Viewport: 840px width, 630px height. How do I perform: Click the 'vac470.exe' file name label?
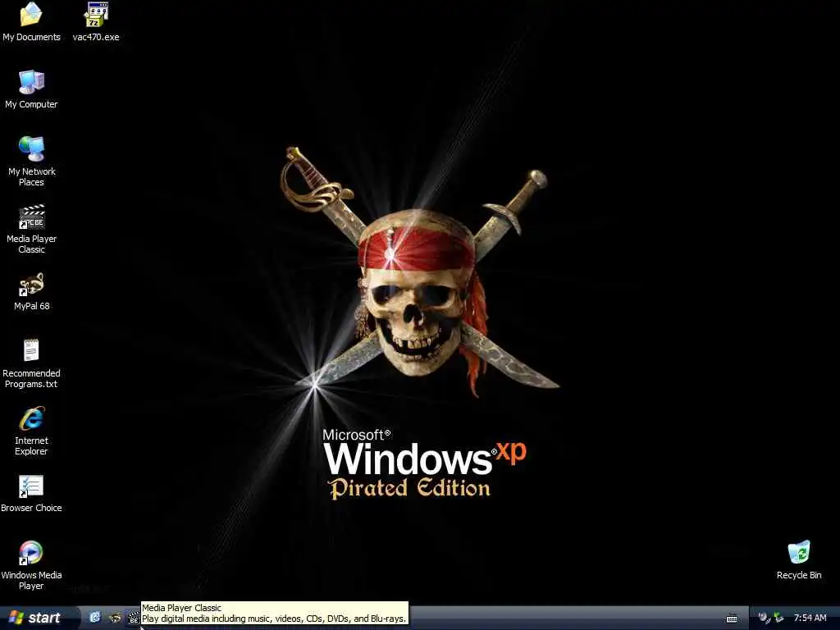pyautogui.click(x=96, y=37)
